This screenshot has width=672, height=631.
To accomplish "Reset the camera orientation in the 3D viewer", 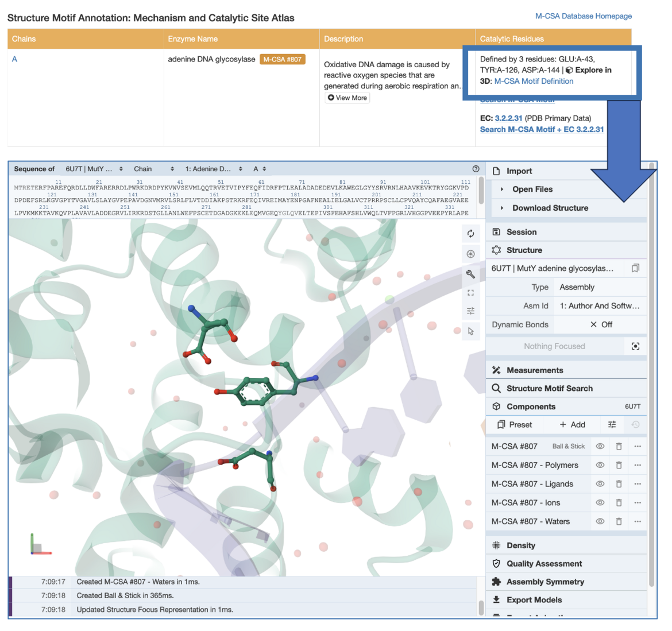I will tap(471, 234).
